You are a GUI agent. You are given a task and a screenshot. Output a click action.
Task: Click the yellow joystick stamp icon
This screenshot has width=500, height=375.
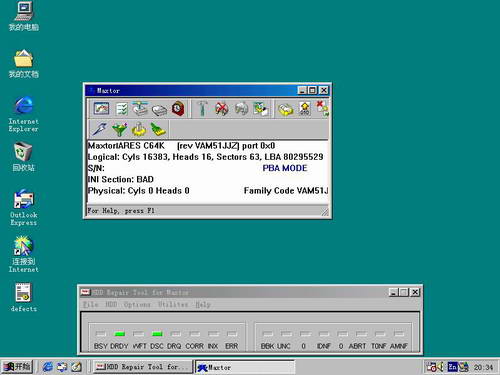click(139, 129)
